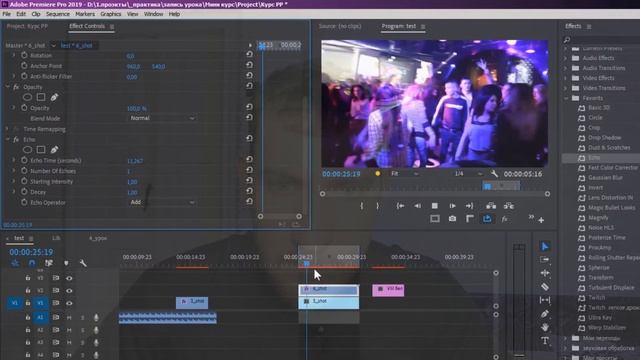Select the Selection tool arrow
This screenshot has height=360, width=640.
(x=544, y=247)
